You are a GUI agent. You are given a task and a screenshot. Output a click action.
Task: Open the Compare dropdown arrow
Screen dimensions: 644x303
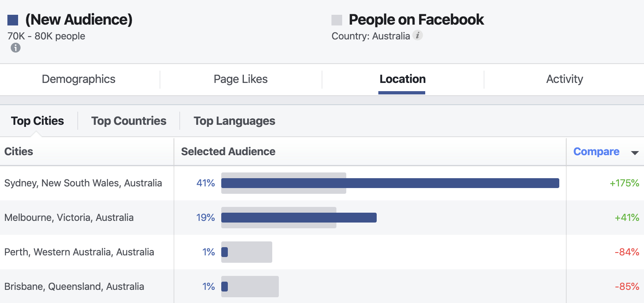pos(635,153)
